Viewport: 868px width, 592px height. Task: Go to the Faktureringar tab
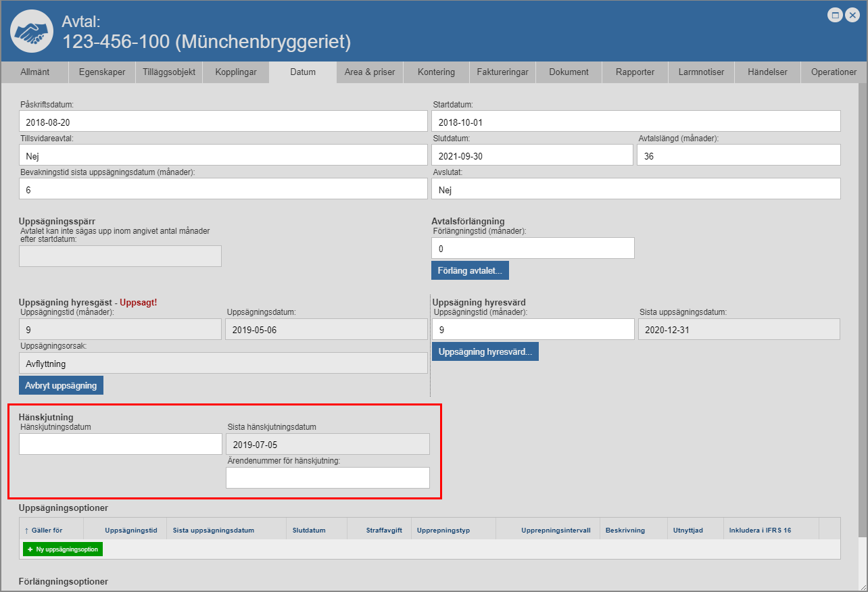coord(502,72)
